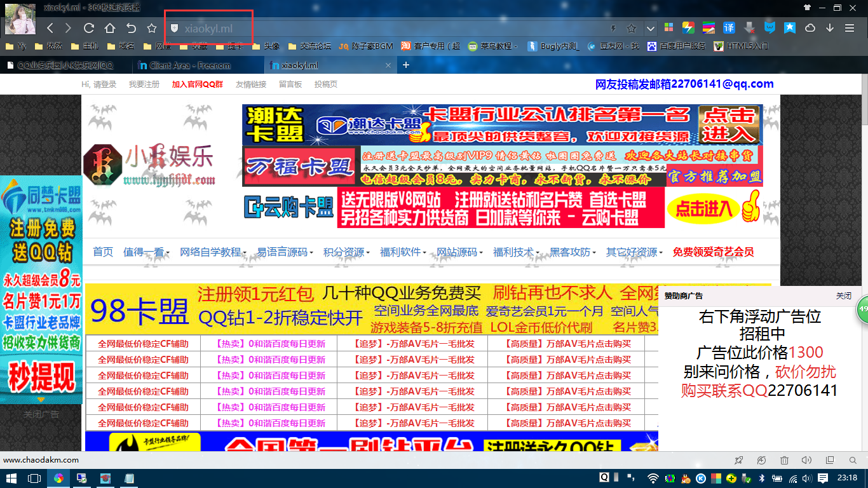The image size is (868, 488).
Task: Open the rainbow stripes skin extension
Action: (709, 28)
